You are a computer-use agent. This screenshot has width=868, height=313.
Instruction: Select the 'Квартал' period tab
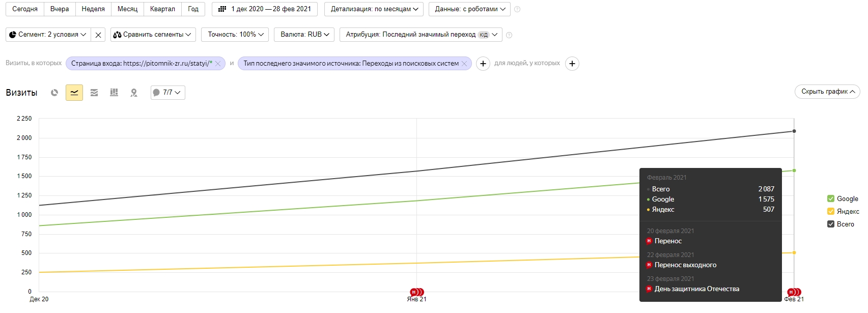162,9
